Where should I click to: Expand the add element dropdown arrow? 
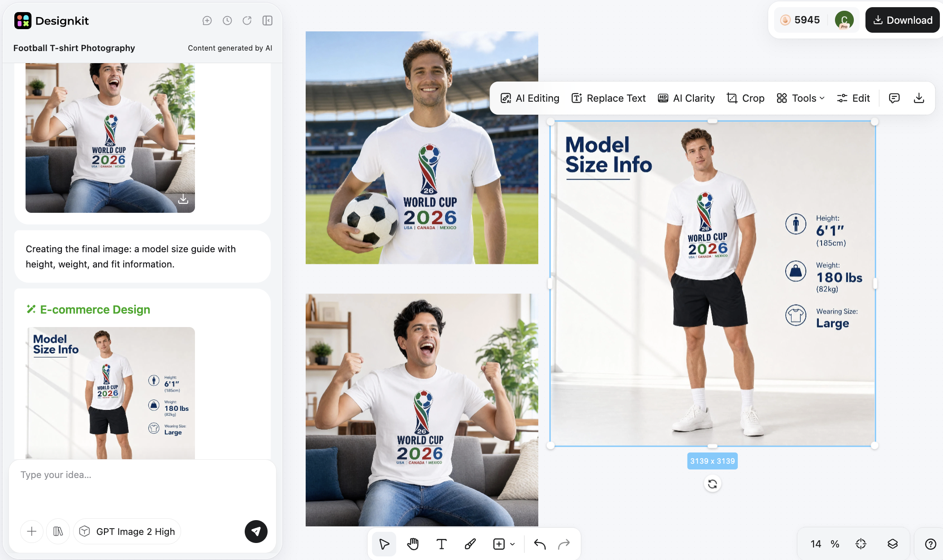coord(512,544)
